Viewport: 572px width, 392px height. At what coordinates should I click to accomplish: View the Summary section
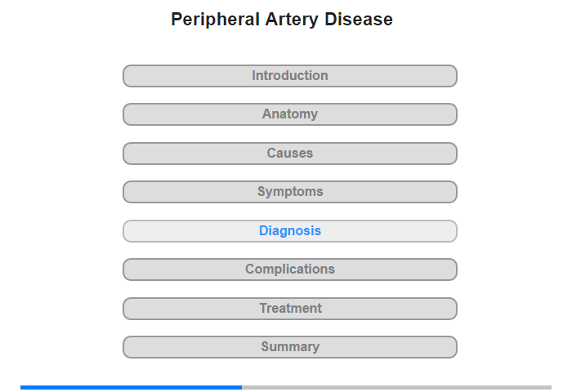pos(289,347)
